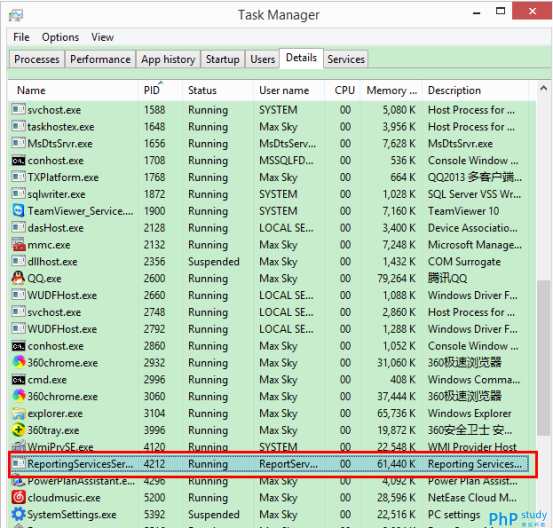Sort by the Memory column header
The height and width of the screenshot is (528, 553).
click(x=391, y=90)
